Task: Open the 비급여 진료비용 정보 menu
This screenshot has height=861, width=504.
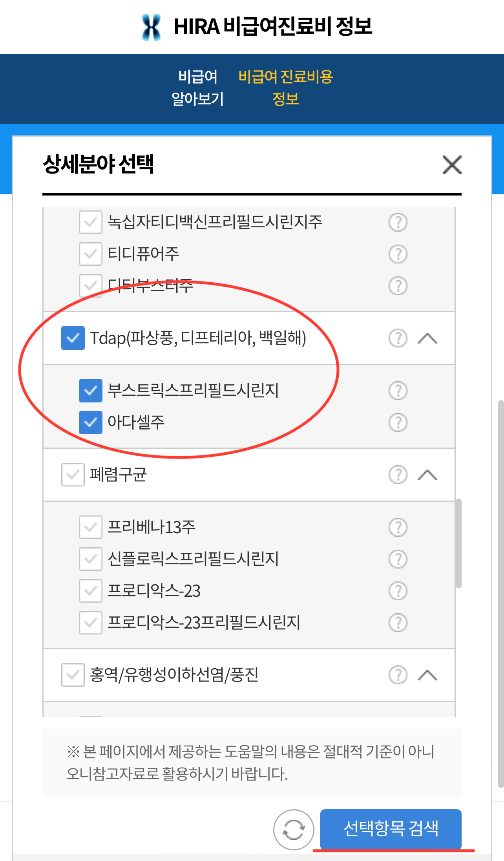Action: point(286,88)
